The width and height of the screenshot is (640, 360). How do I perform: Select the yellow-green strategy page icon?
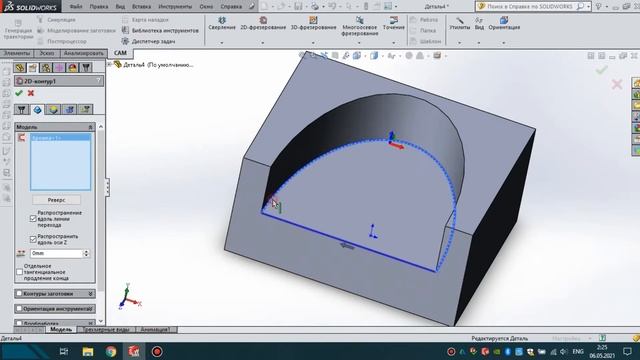coord(53,109)
